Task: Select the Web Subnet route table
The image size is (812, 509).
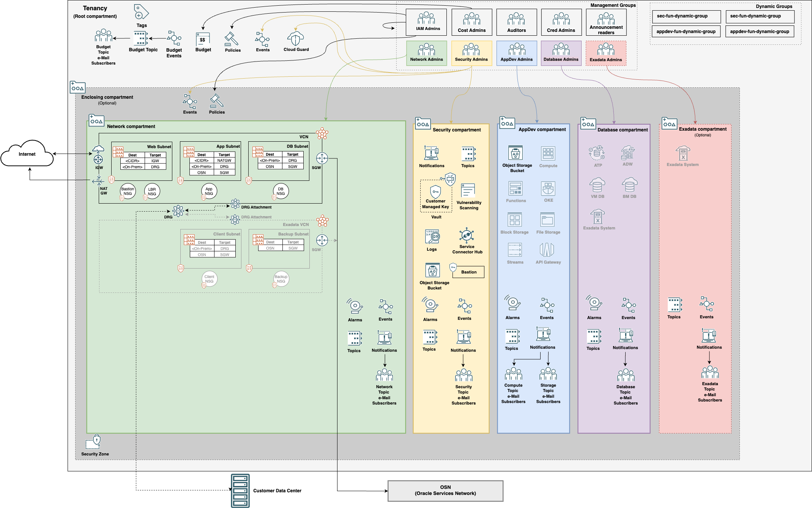Action: [143, 161]
